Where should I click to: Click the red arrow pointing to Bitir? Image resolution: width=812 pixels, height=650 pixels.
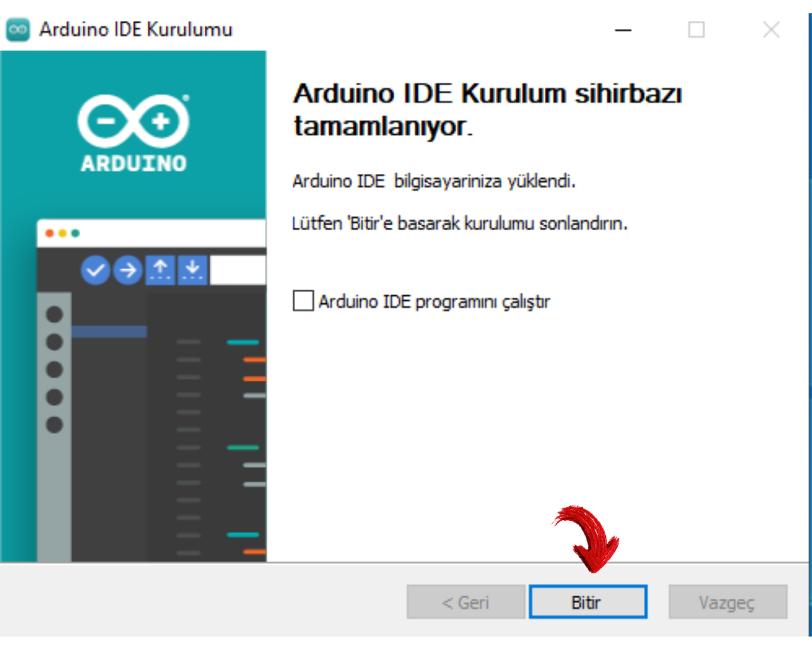coord(589,538)
